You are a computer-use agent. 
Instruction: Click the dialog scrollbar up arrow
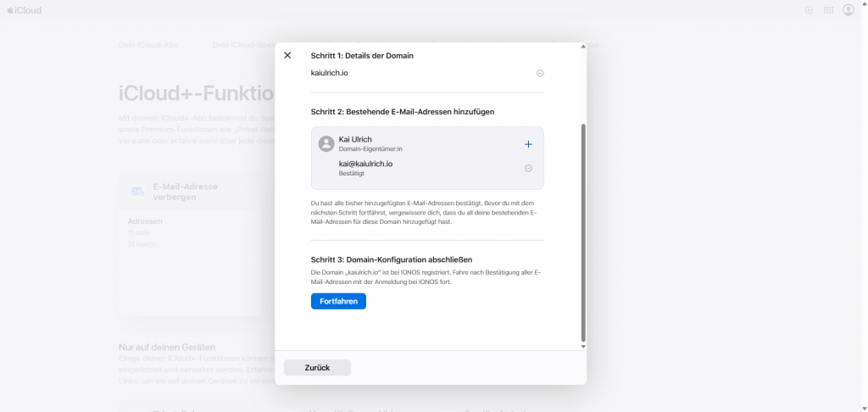(582, 47)
